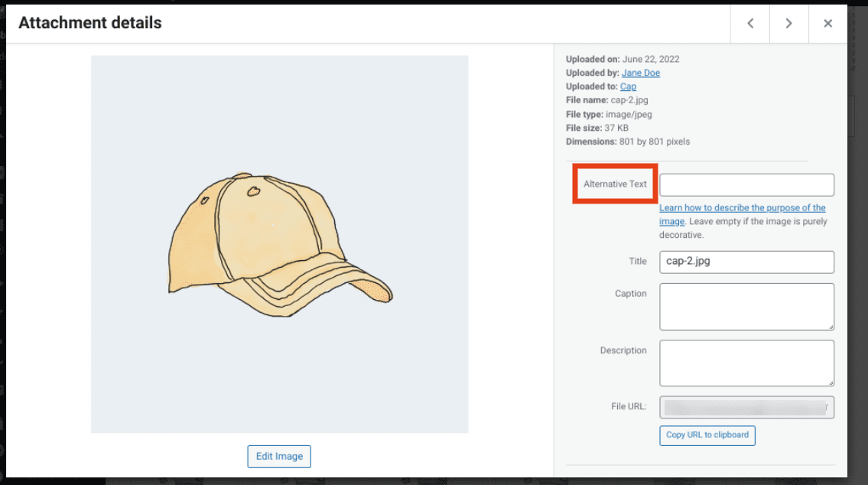Screen dimensions: 868x485
Task: Navigate to the next attachment
Action: pos(788,23)
